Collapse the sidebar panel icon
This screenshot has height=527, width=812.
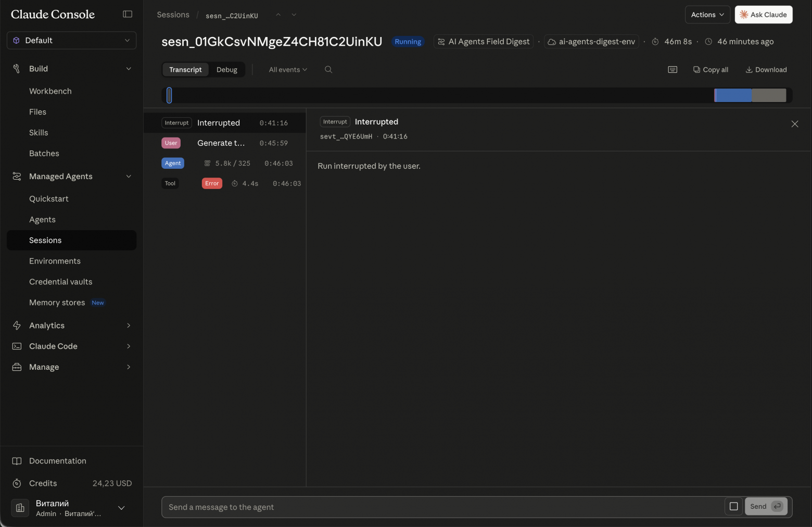click(x=128, y=14)
